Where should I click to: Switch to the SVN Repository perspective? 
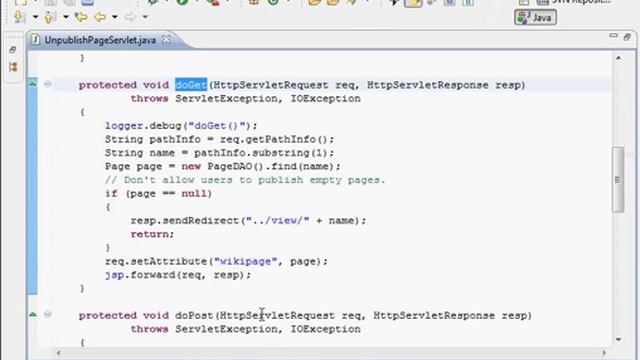573,2
